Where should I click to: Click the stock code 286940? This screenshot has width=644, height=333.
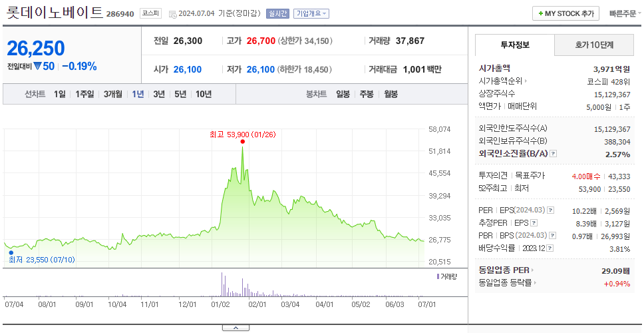[120, 14]
